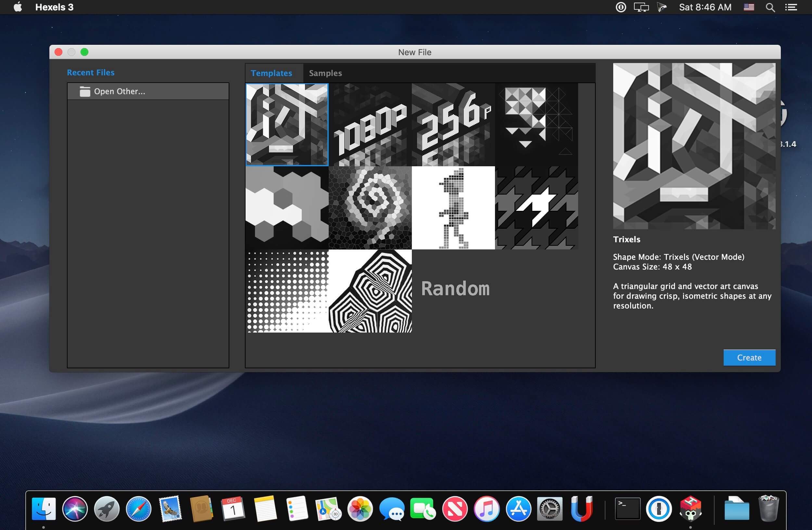This screenshot has width=812, height=530.
Task: Click the 1Password menu bar icon
Action: pyautogui.click(x=621, y=7)
